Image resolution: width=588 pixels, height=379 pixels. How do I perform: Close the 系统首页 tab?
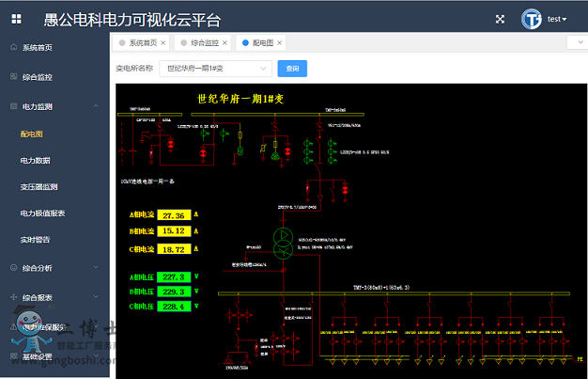point(163,43)
